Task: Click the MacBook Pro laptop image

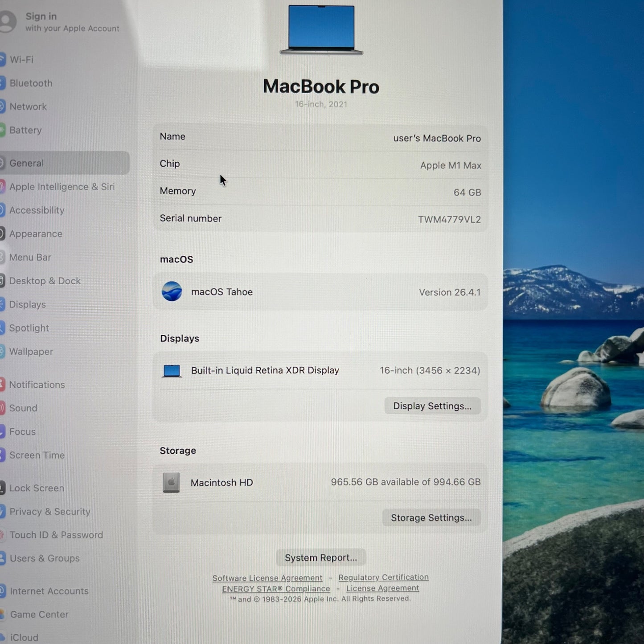Action: coord(321,29)
